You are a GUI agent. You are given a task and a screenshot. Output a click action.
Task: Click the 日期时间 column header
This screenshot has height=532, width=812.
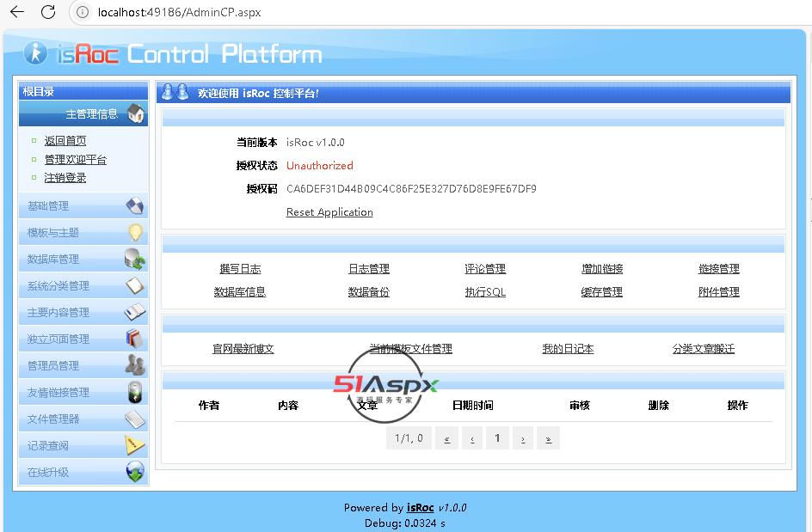473,405
